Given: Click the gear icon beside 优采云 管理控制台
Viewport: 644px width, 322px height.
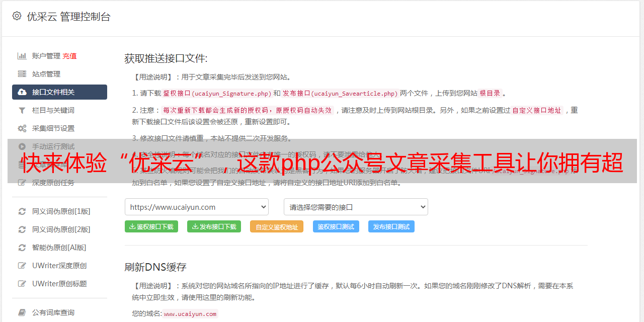Looking at the screenshot, I should (17, 16).
